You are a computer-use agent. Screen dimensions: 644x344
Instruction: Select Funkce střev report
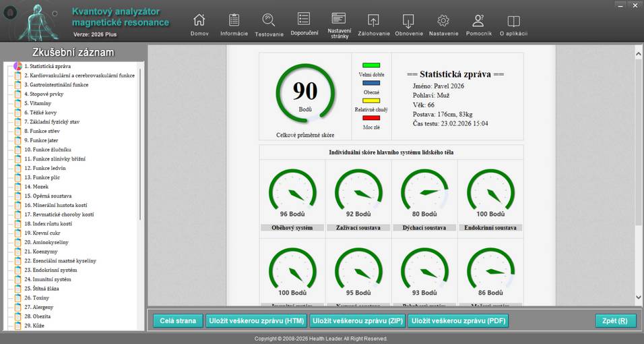tap(42, 131)
